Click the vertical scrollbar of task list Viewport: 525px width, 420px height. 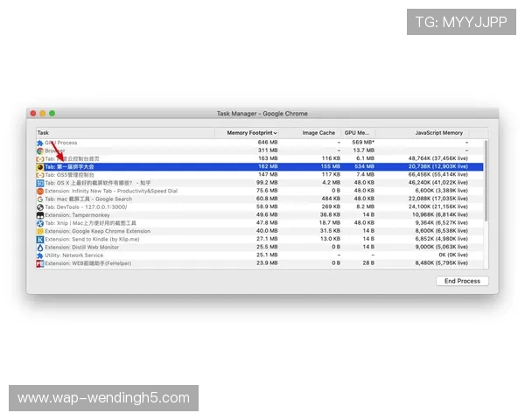click(486, 175)
